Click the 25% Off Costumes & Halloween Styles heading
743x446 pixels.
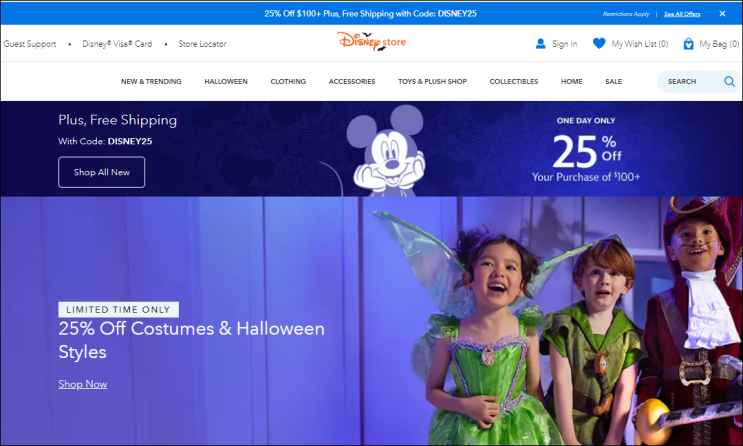tap(191, 340)
